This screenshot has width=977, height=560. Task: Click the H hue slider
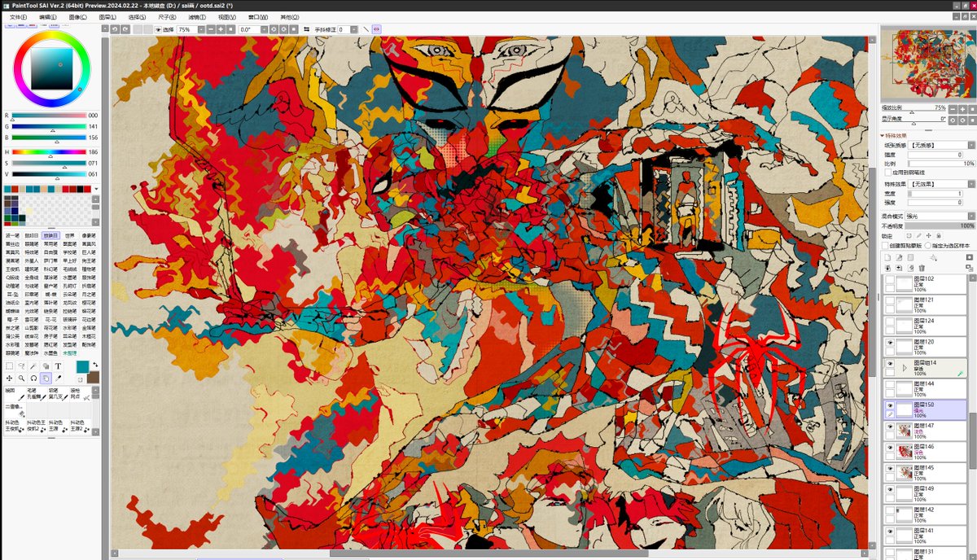coord(49,151)
